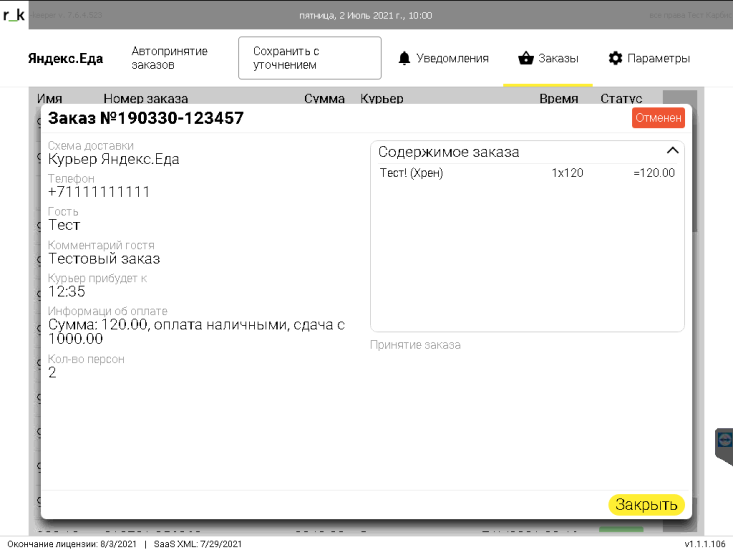Click the notifications bell icon
The height and width of the screenshot is (550, 733).
pyautogui.click(x=404, y=58)
